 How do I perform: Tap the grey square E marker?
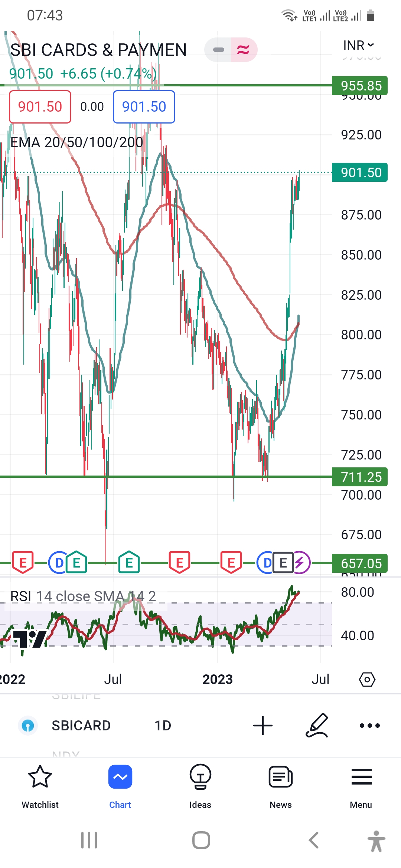click(283, 563)
